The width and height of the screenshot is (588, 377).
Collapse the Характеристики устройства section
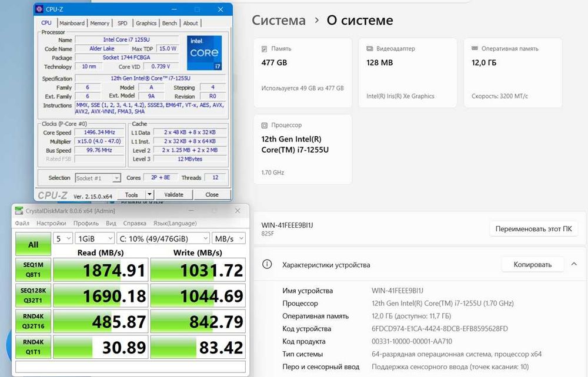574,264
